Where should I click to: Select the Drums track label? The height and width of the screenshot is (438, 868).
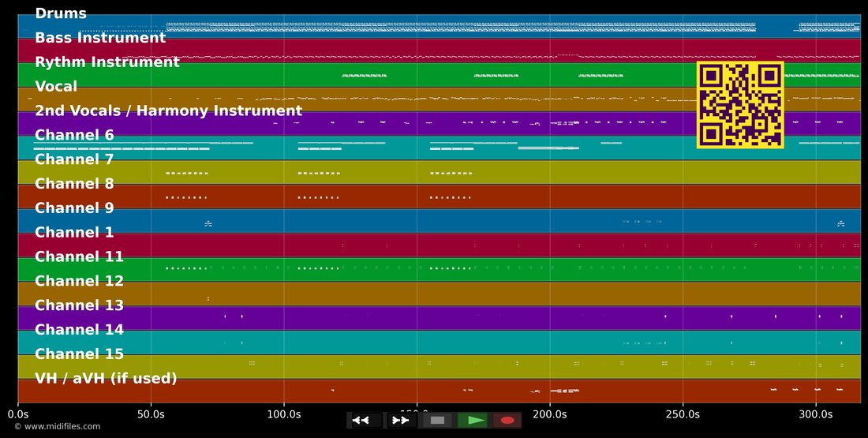(x=61, y=13)
